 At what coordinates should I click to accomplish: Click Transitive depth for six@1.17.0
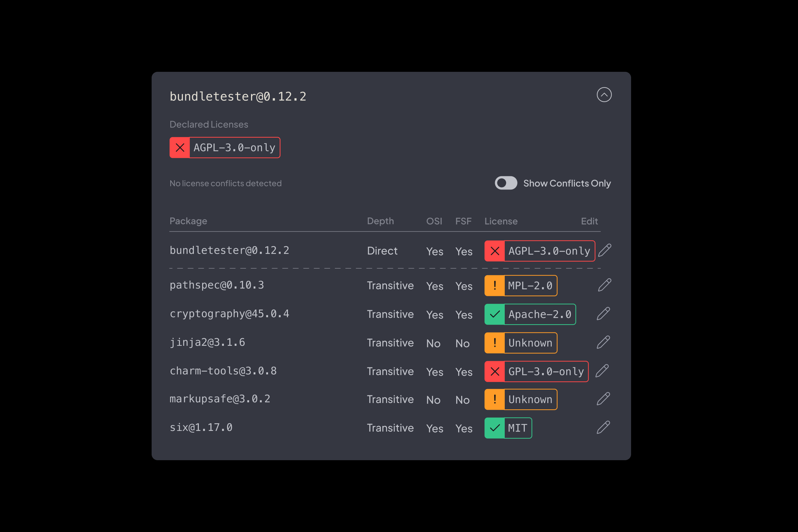click(x=390, y=428)
